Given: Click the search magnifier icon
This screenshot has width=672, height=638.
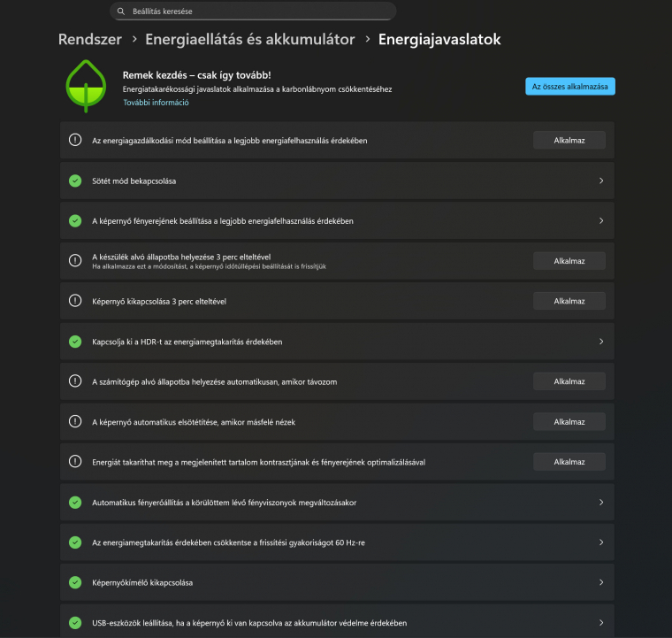Looking at the screenshot, I should tap(121, 12).
